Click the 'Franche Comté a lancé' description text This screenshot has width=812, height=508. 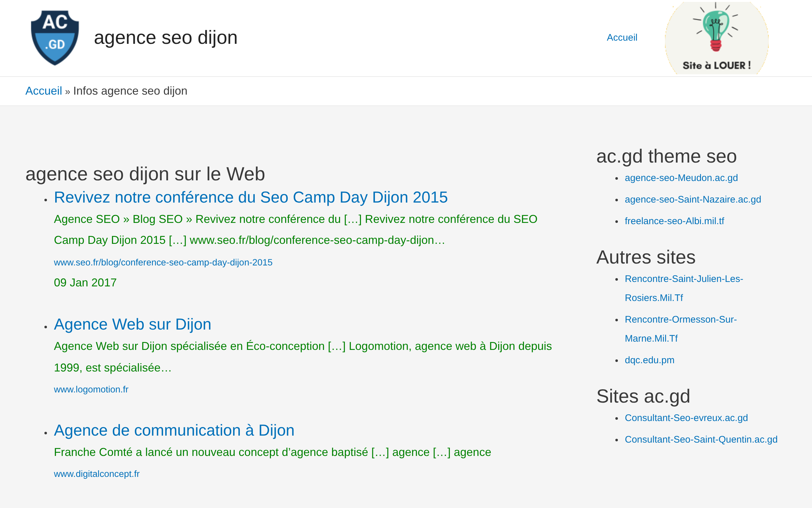[272, 452]
